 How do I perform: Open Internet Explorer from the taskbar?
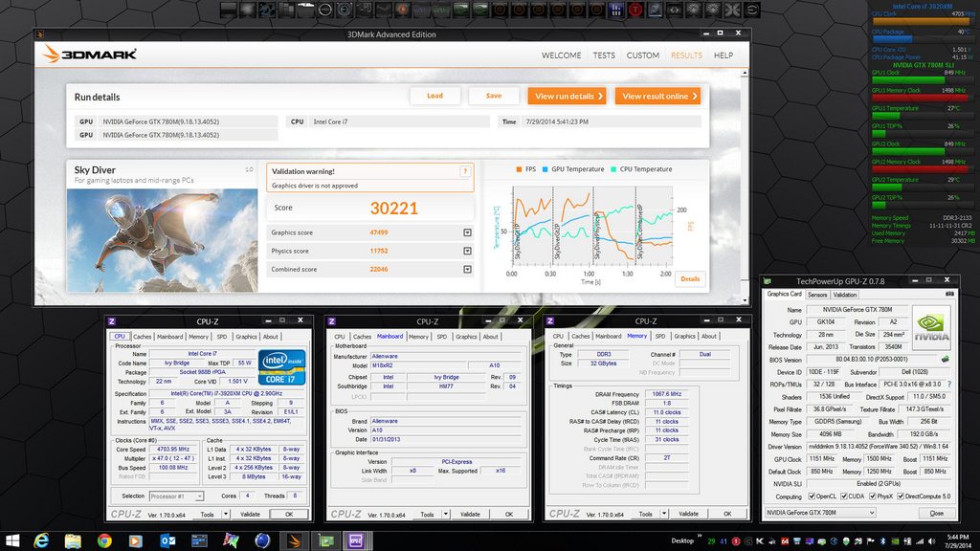[41, 540]
